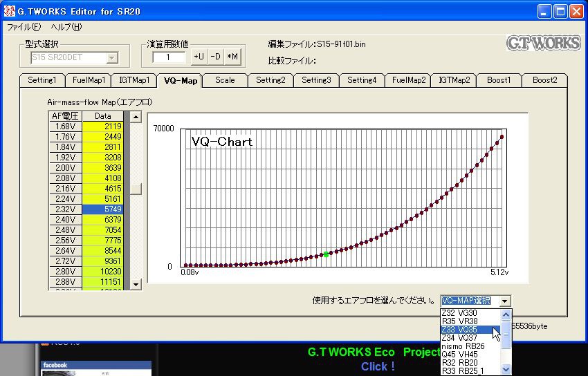Choose Z33 VQ35 in the dropdown list

(470, 330)
